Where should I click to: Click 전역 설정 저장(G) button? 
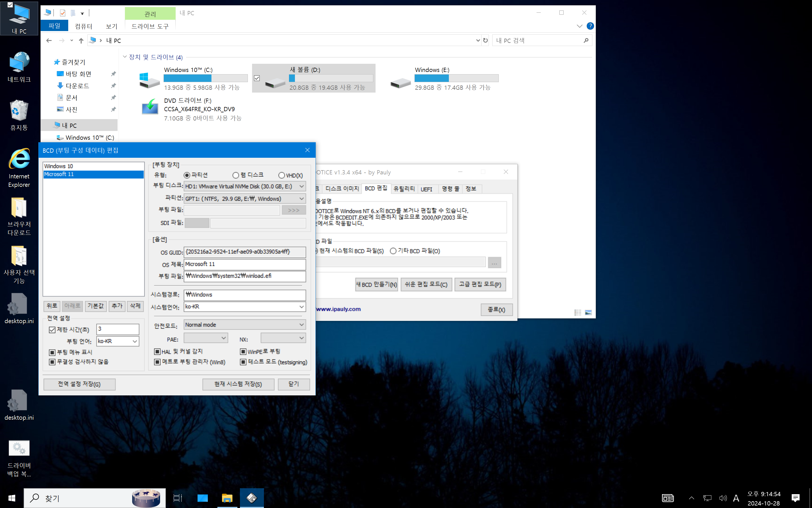[x=80, y=384]
